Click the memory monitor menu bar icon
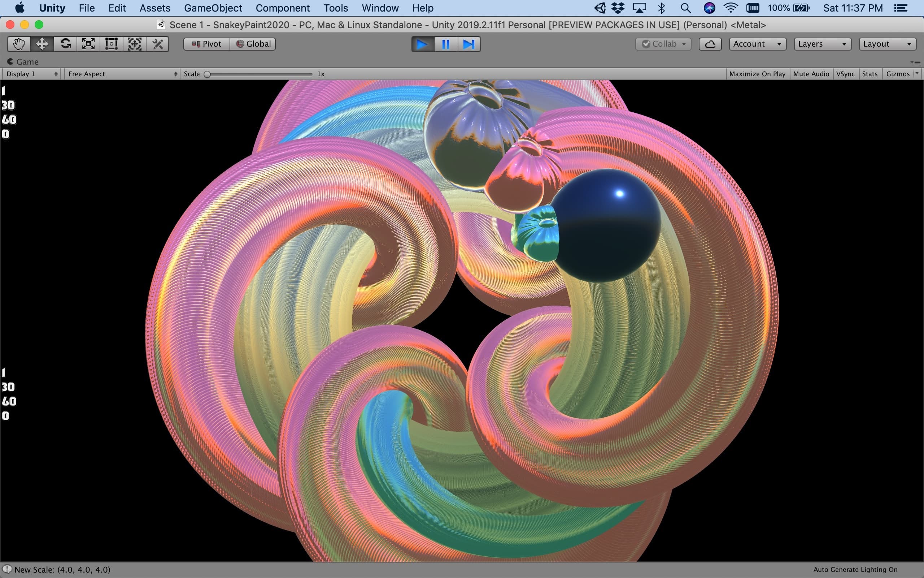The image size is (924, 578). click(753, 8)
